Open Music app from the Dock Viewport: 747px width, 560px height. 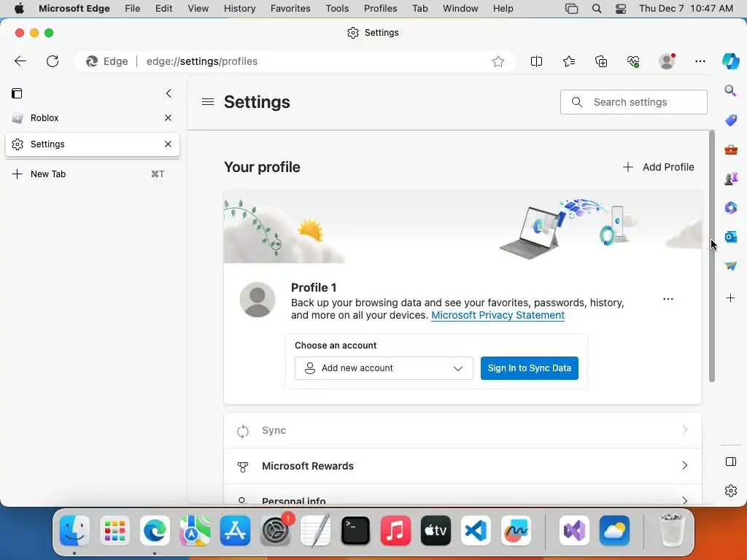point(395,530)
